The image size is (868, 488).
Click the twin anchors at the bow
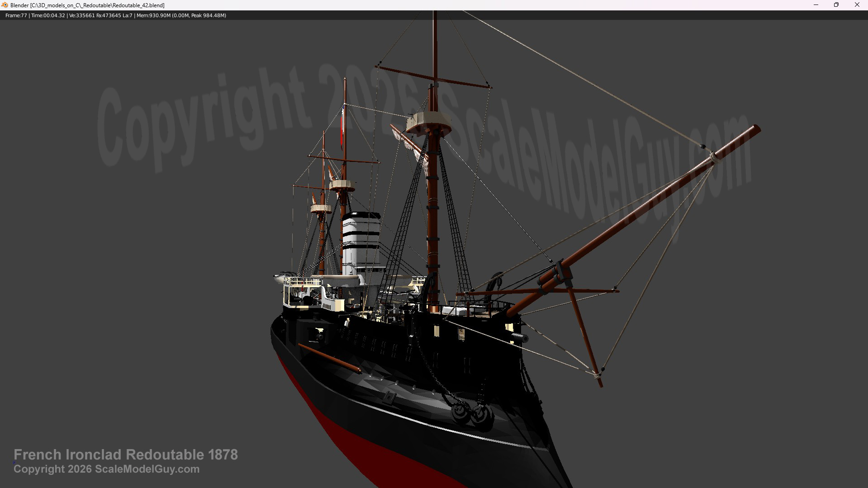[470, 413]
